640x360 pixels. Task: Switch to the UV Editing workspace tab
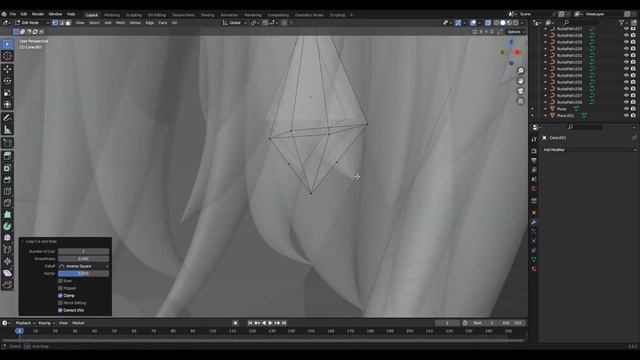[x=157, y=15]
